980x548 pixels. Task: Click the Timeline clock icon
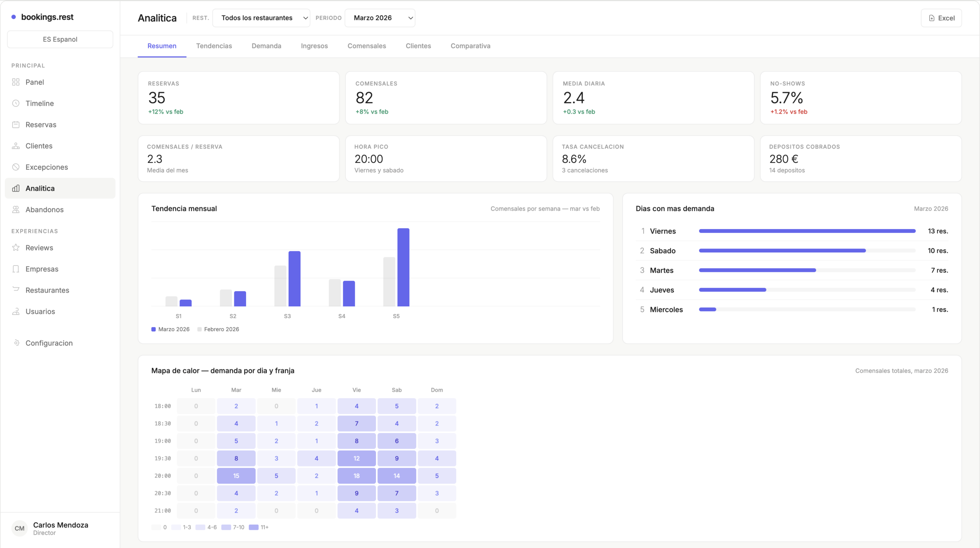tap(16, 103)
